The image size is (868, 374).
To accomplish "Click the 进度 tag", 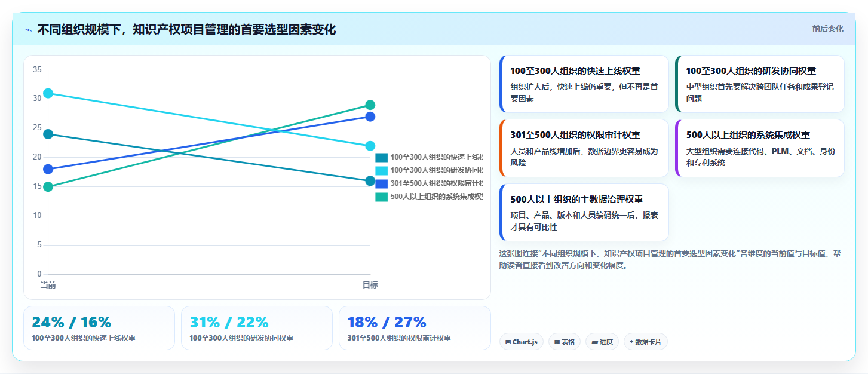I will click(602, 342).
